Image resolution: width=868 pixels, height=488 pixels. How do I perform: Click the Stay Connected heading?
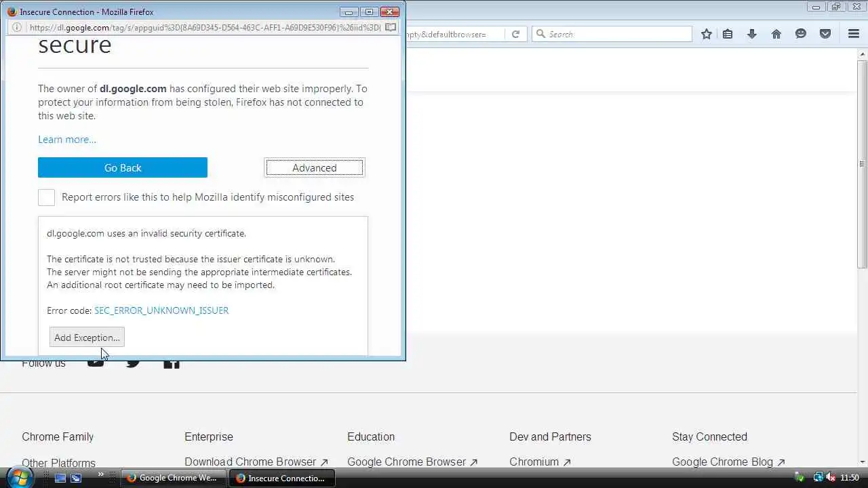tap(709, 436)
